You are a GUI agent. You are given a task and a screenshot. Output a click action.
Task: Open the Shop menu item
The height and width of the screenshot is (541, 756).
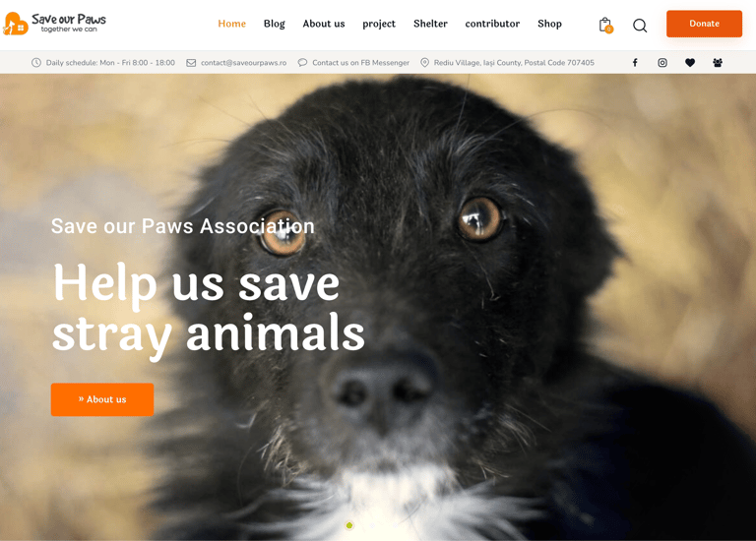tap(549, 24)
